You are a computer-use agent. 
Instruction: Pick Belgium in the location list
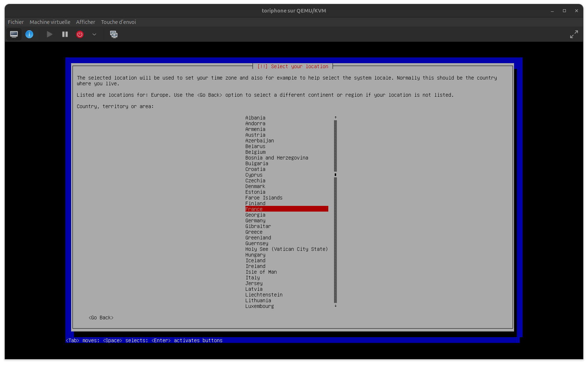255,152
